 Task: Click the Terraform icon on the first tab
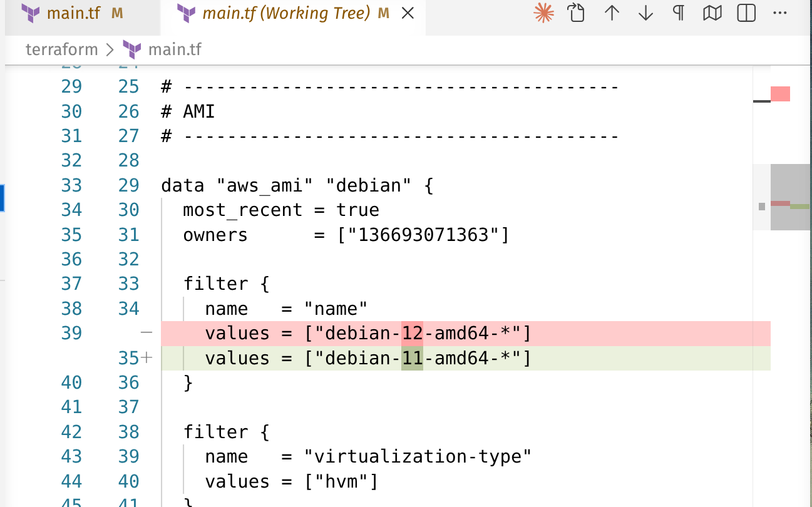pyautogui.click(x=31, y=13)
